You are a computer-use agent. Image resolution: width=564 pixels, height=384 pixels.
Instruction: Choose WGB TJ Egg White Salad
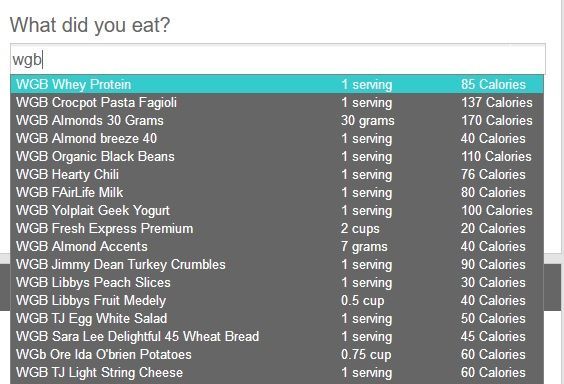pos(277,318)
